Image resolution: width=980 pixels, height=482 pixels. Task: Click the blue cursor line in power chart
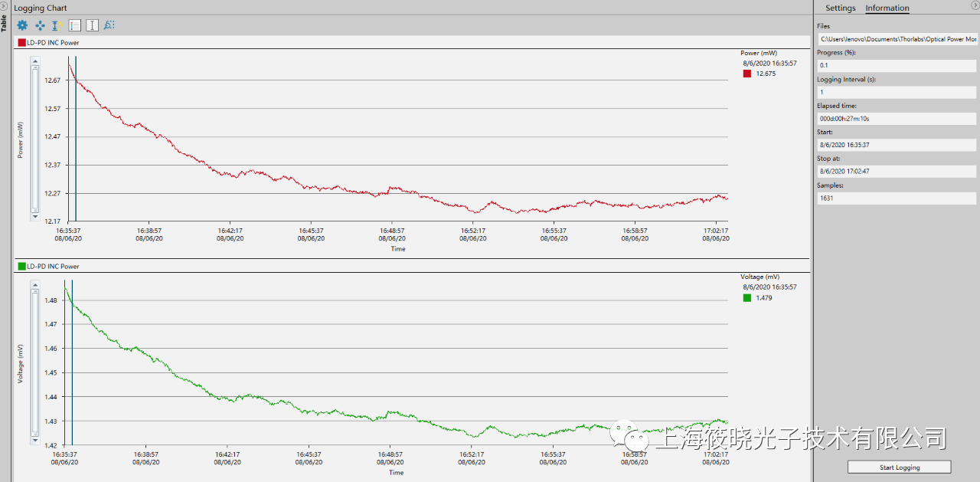[76, 138]
